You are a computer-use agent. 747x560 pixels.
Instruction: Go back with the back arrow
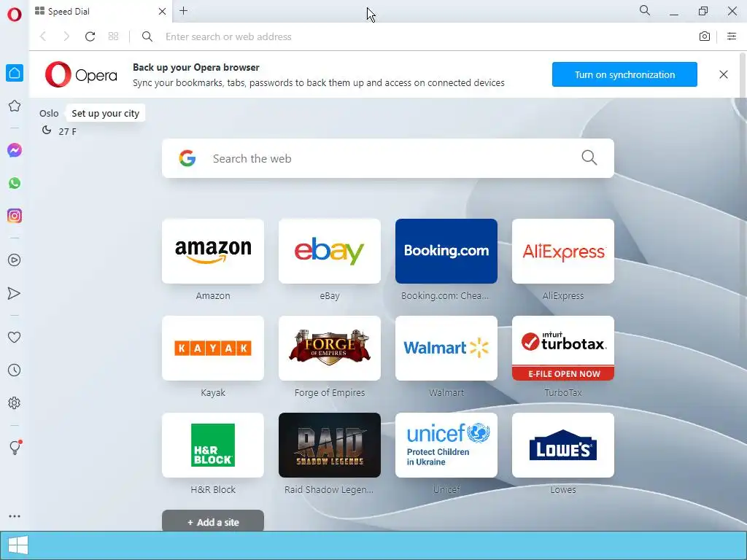[43, 36]
